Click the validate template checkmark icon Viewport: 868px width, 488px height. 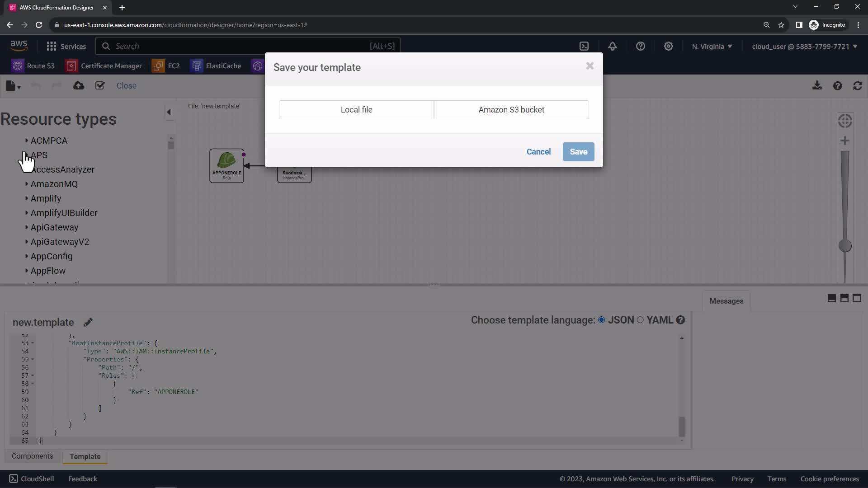[x=100, y=85]
